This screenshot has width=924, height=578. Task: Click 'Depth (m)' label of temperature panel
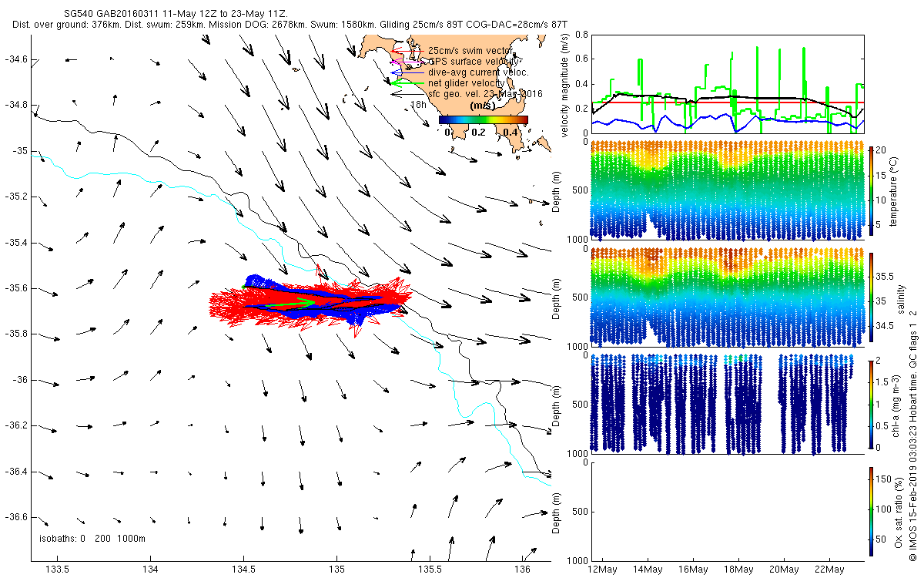tap(556, 190)
